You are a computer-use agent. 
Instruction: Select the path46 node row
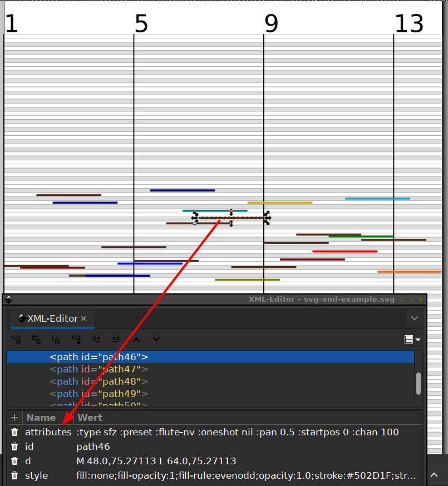210,357
